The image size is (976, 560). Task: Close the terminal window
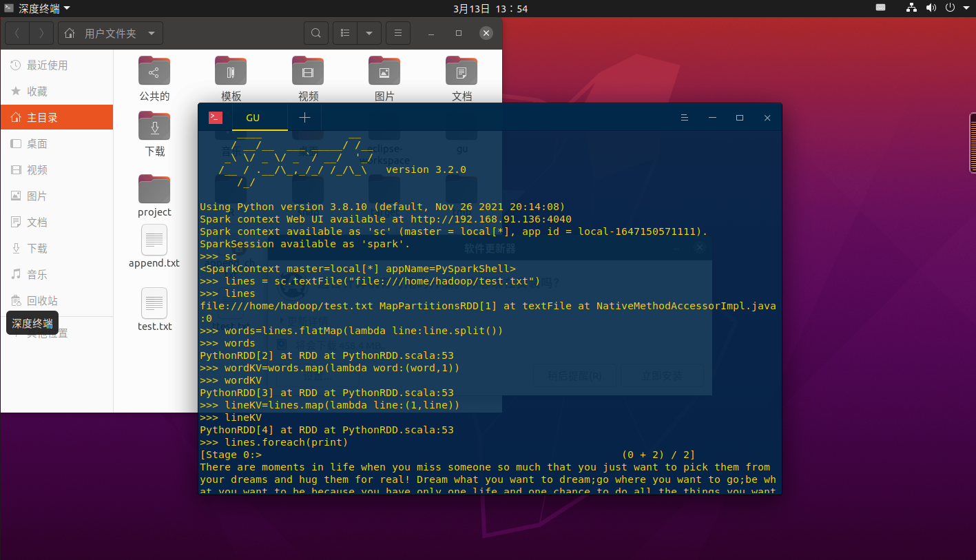767,118
